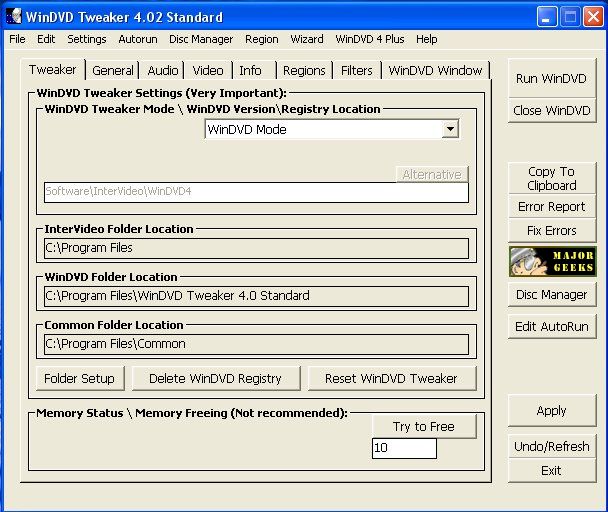Open the Settings menu

(86, 39)
